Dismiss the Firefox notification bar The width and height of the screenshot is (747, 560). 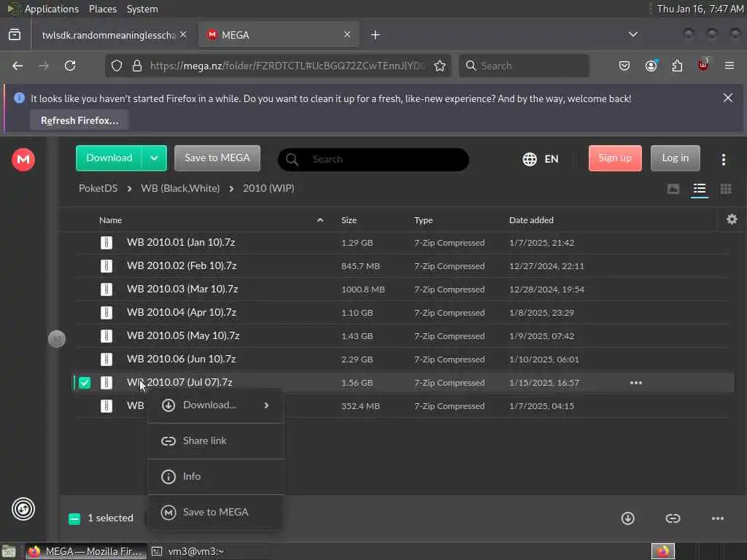point(727,98)
